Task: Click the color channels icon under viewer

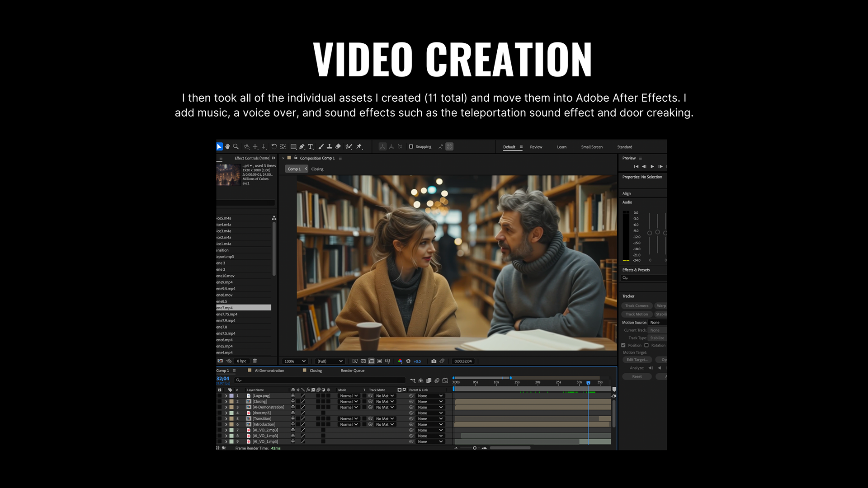Action: tap(400, 361)
